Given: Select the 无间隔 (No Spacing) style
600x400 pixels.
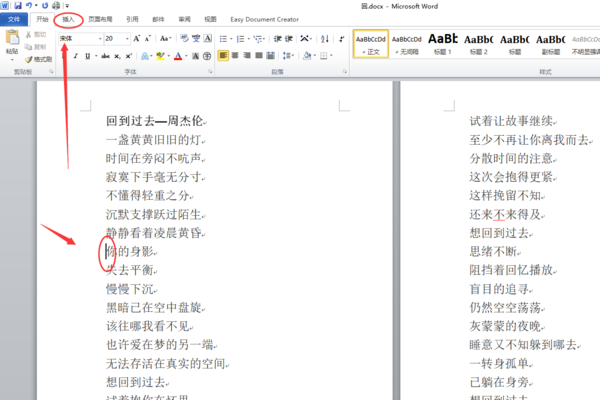Looking at the screenshot, I should tap(407, 44).
